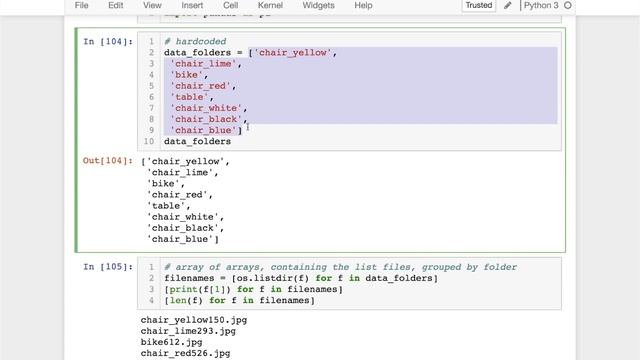Click the '# hardcoded' comment line

pos(195,42)
